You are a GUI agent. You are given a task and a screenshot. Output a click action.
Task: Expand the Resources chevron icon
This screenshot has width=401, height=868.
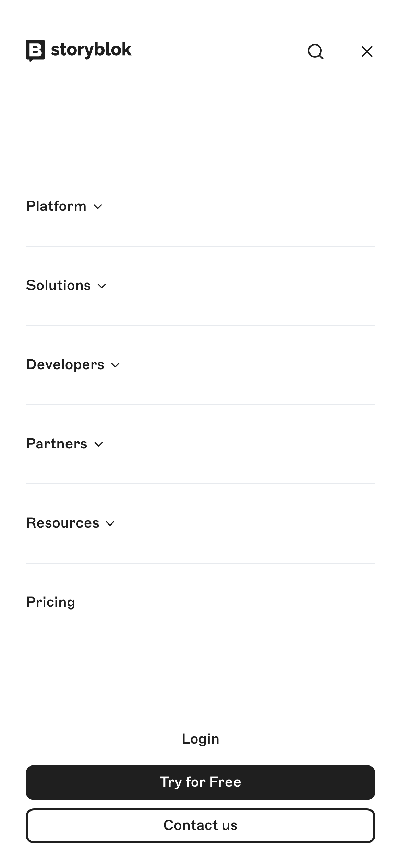[110, 523]
